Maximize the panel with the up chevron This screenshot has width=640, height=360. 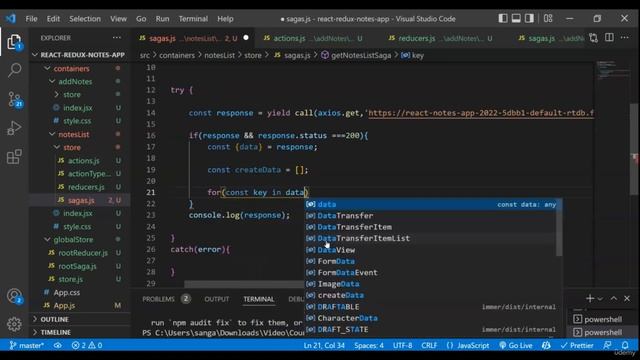(x=613, y=298)
